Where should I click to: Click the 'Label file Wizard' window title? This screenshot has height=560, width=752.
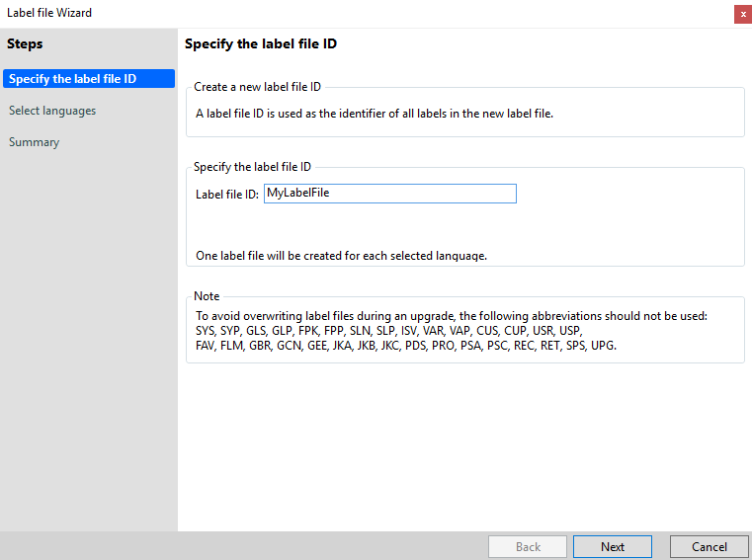(49, 13)
